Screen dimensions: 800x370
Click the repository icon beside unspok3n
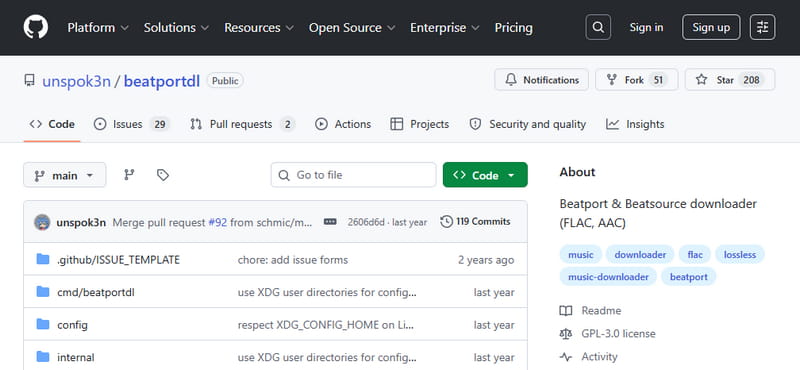[x=30, y=81]
